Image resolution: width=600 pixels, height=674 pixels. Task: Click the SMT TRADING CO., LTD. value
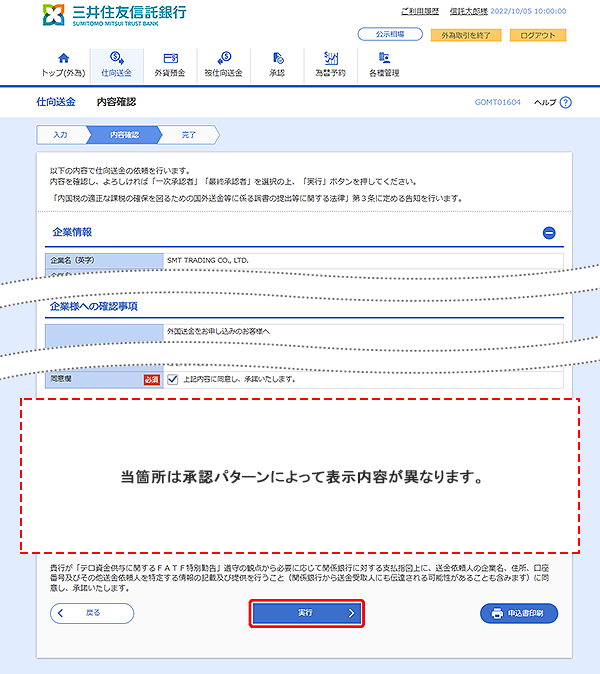tap(208, 260)
